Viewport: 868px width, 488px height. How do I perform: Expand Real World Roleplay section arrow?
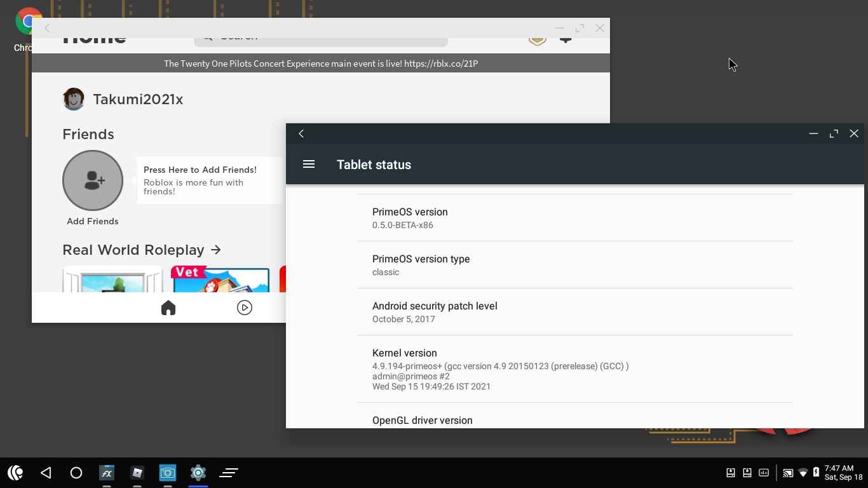click(x=216, y=250)
